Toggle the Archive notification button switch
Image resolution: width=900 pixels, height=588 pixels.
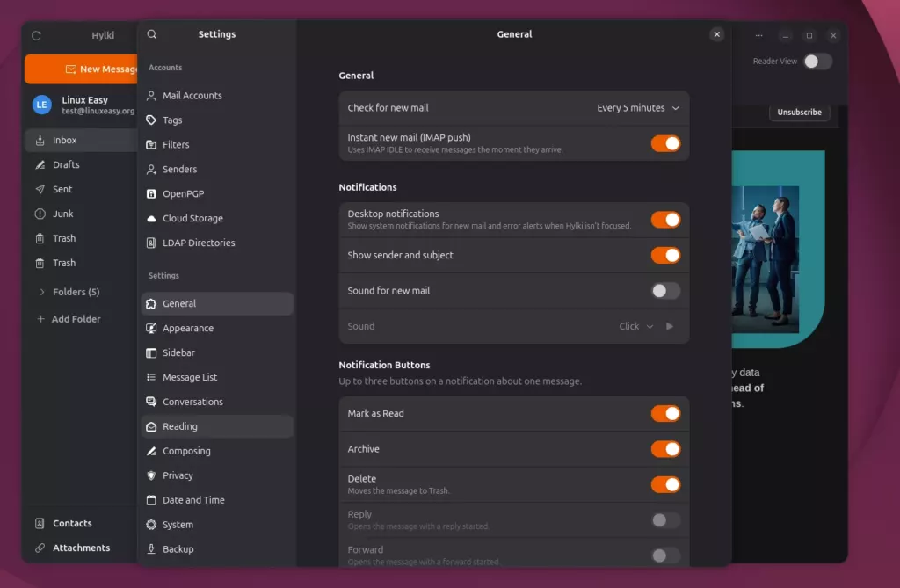click(x=665, y=449)
